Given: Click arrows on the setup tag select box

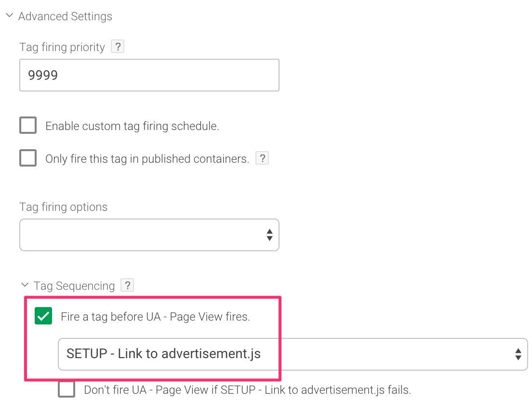Looking at the screenshot, I should point(518,354).
